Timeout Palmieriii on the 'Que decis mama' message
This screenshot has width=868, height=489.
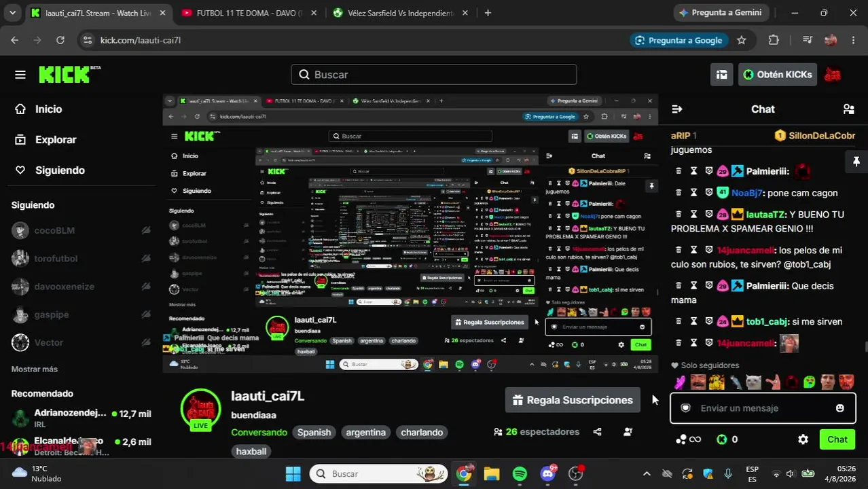(x=693, y=286)
